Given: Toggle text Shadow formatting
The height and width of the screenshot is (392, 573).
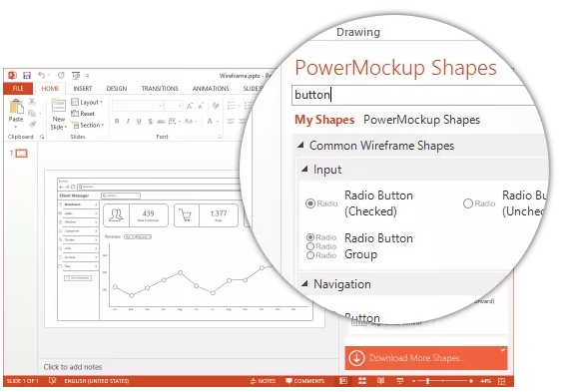Looking at the screenshot, I should coord(150,121).
